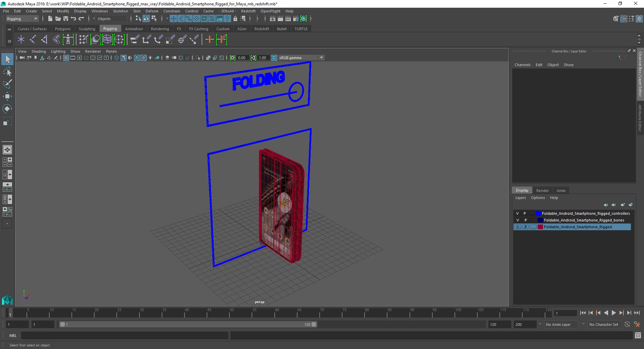Go to end of playback range
644x349 pixels.
point(637,313)
